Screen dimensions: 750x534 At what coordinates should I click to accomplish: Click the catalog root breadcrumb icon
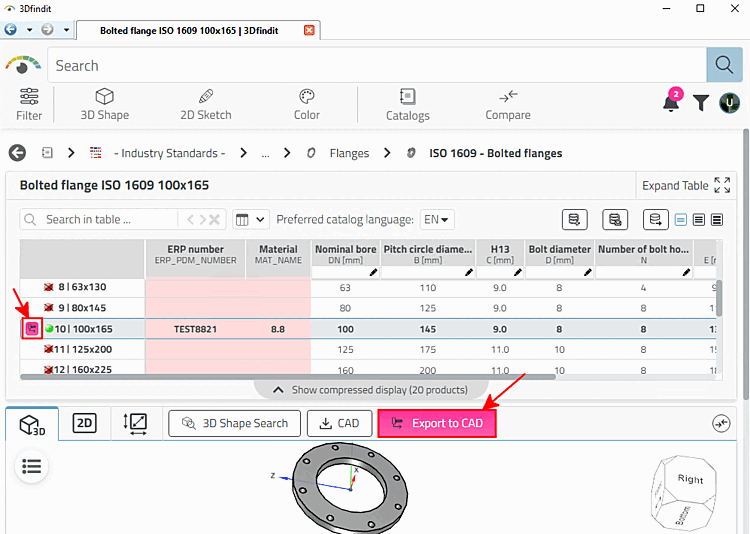point(47,153)
